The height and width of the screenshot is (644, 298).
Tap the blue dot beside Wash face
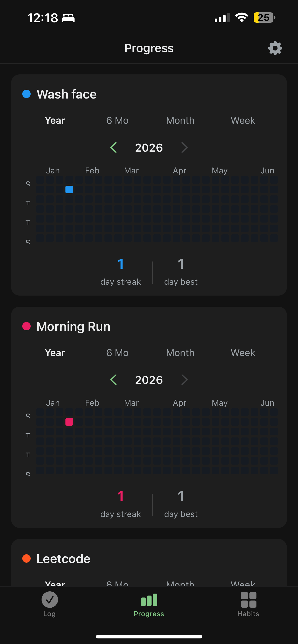tap(26, 94)
